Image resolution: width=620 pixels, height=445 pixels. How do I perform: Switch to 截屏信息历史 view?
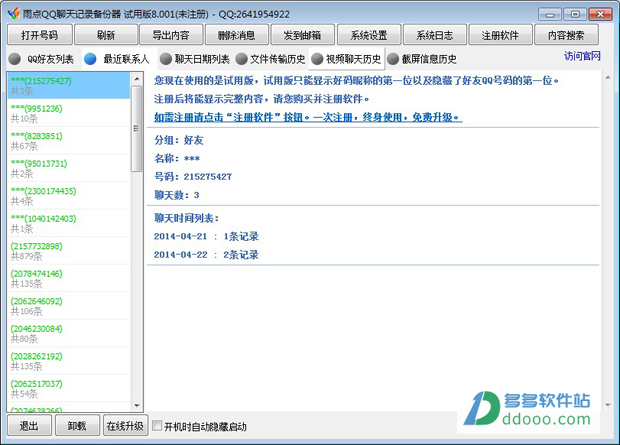click(422, 59)
